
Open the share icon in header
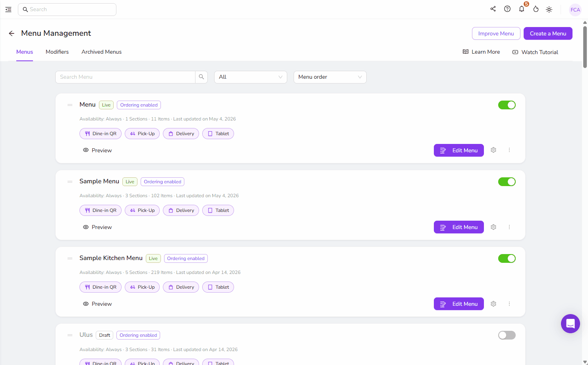(493, 9)
